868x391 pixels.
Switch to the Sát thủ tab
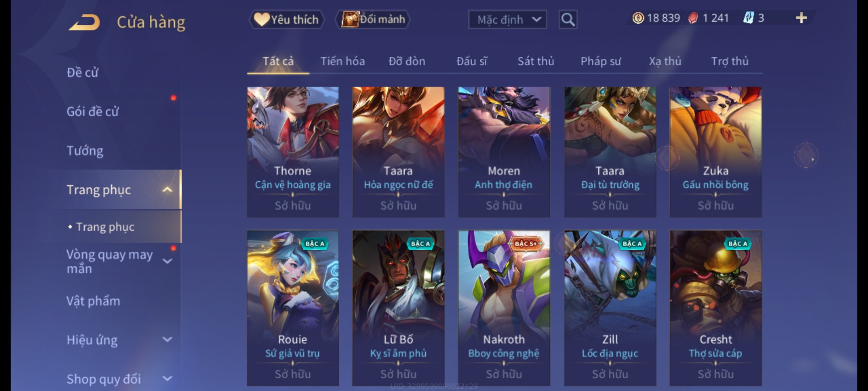(x=536, y=61)
